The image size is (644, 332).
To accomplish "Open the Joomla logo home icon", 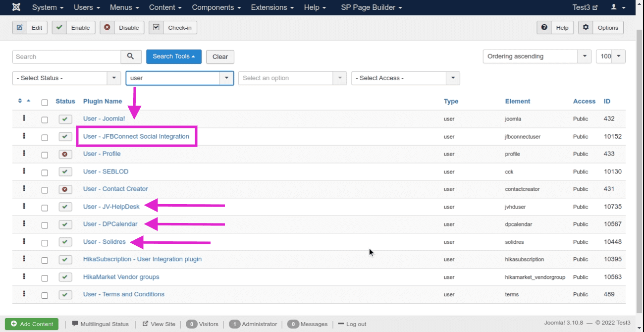I will click(16, 7).
